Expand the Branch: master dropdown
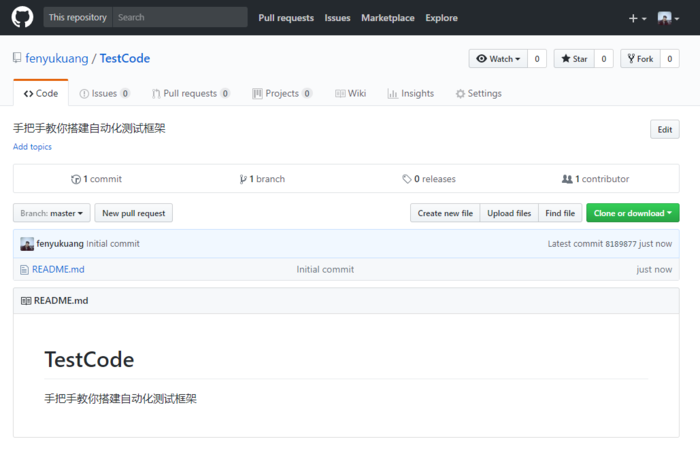 coord(52,213)
